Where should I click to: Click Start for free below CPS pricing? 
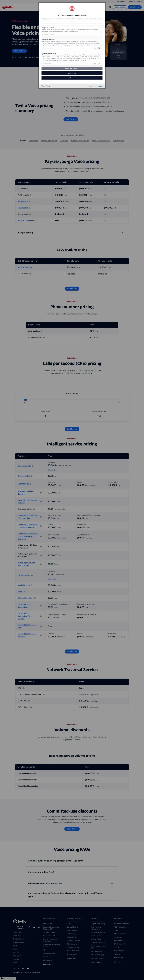click(x=72, y=429)
